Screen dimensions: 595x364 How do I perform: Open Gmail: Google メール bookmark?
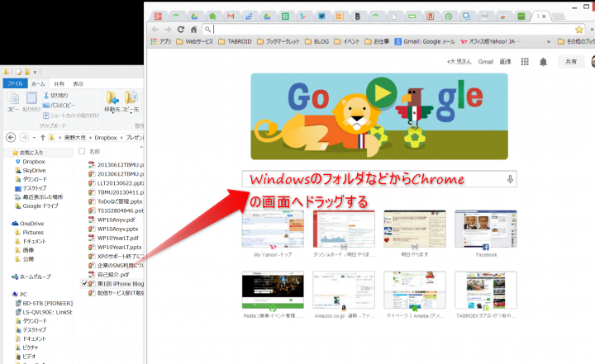[425, 41]
